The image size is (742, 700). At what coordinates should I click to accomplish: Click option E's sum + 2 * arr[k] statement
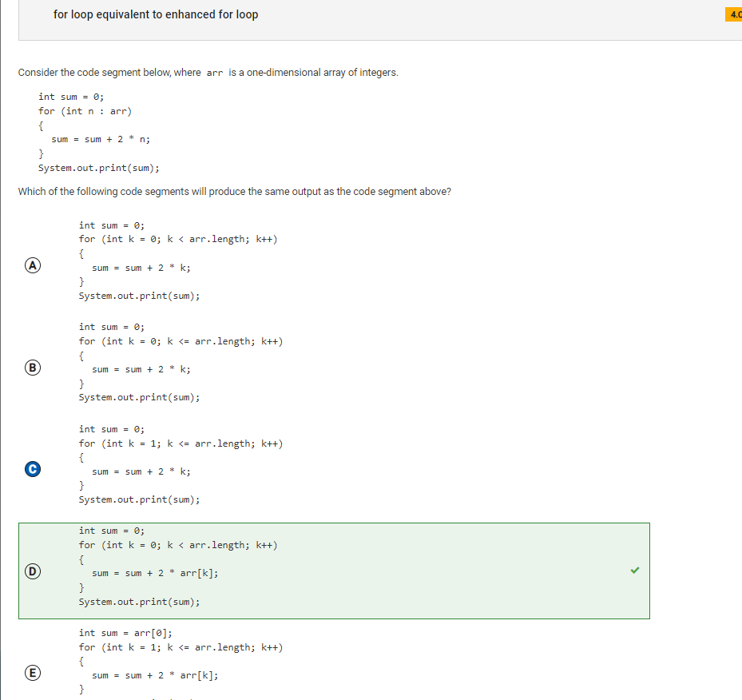pyautogui.click(x=155, y=675)
